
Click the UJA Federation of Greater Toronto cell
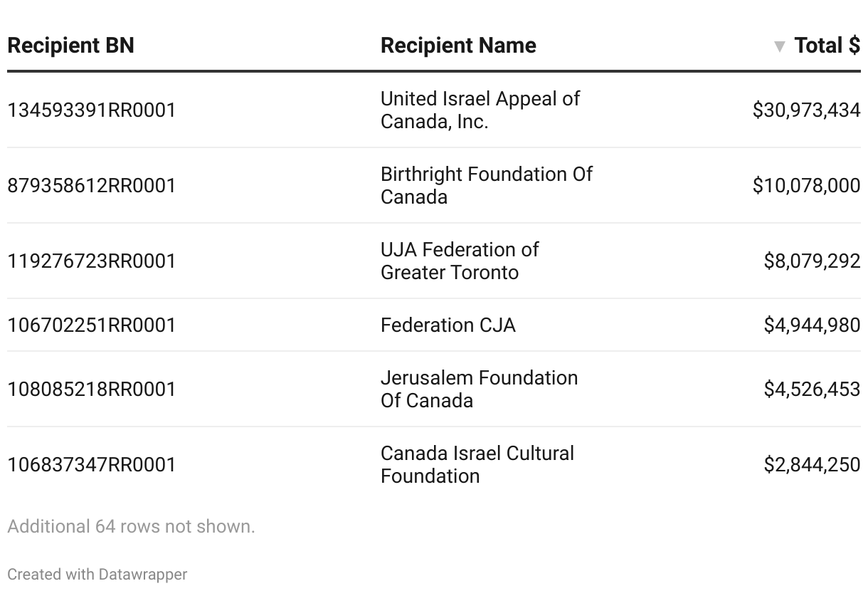(x=460, y=261)
